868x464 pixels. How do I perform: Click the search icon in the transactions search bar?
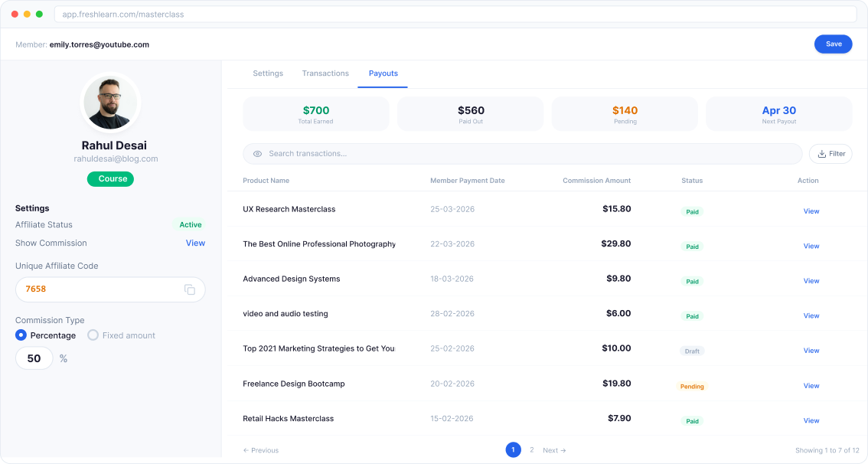pyautogui.click(x=257, y=153)
